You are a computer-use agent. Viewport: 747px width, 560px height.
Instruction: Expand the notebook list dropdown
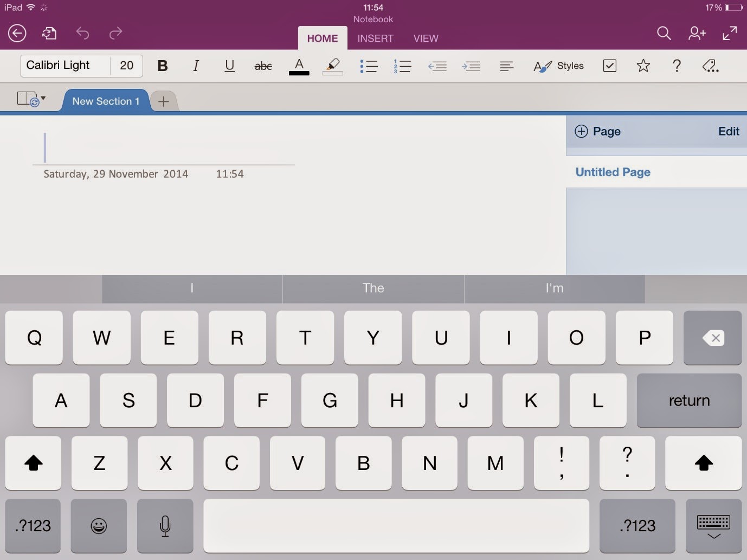tap(31, 99)
